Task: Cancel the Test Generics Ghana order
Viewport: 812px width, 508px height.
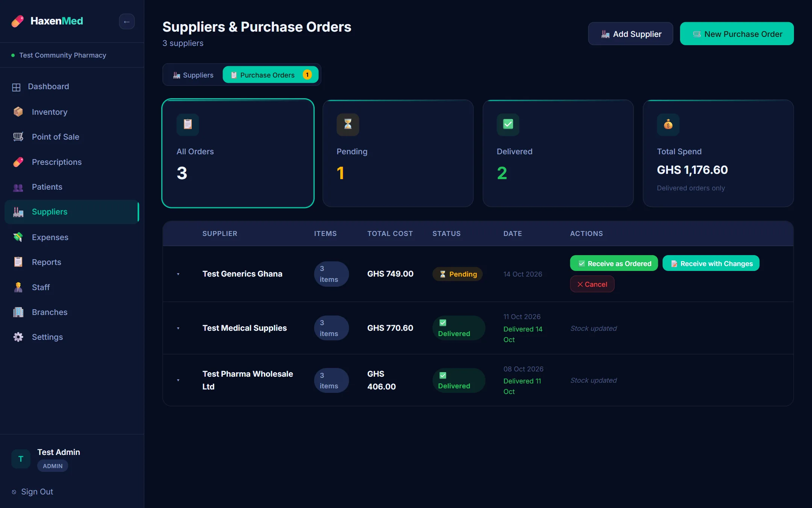Action: pyautogui.click(x=592, y=284)
